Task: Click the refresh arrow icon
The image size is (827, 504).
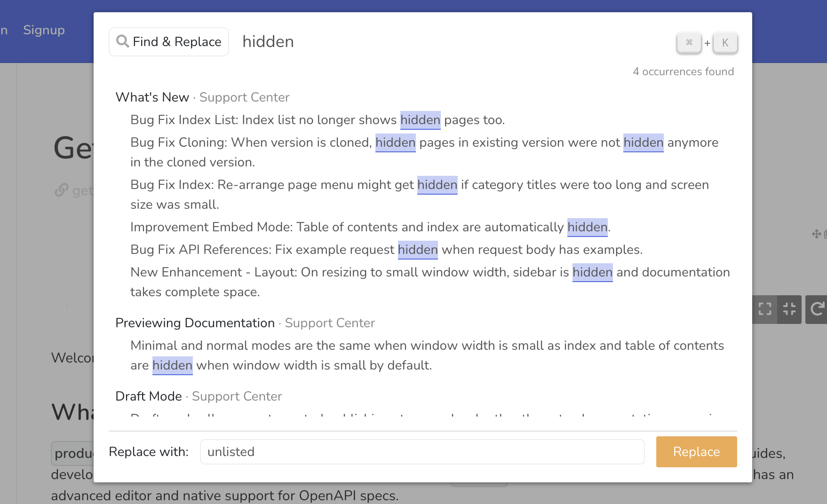Action: pos(817,309)
